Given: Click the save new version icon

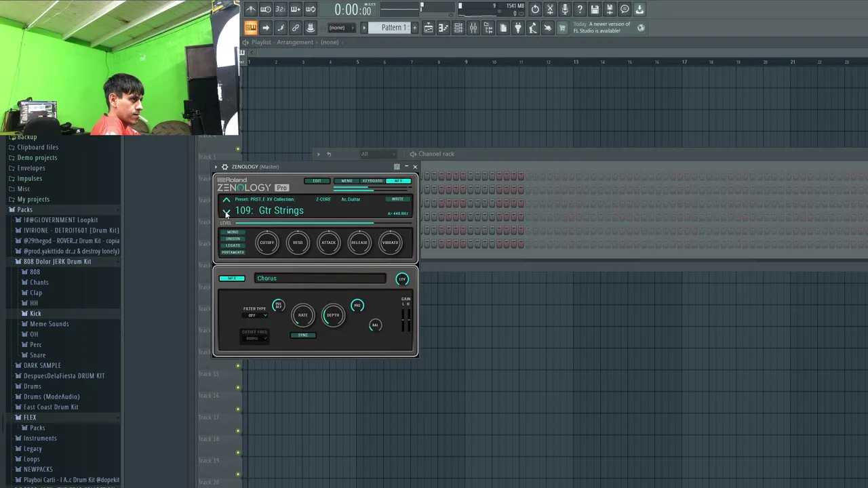Looking at the screenshot, I should tap(610, 9).
